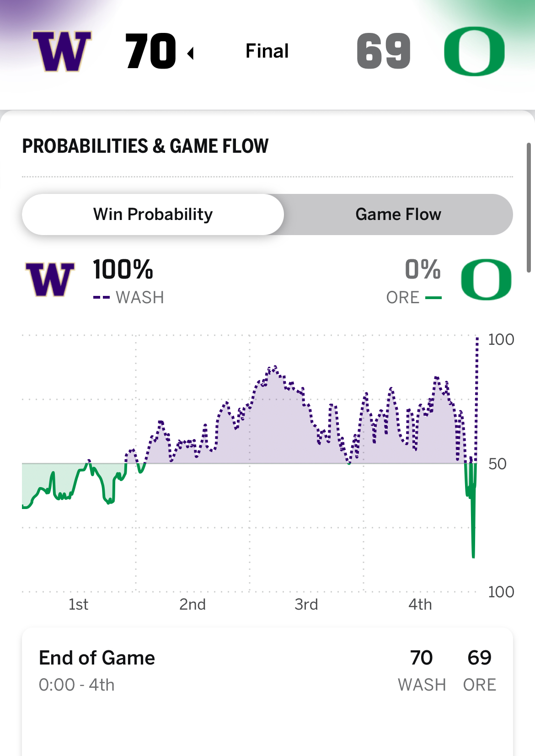Image resolution: width=535 pixels, height=756 pixels.
Task: Tap the purple dashed WASH legend marker
Action: [x=101, y=298]
